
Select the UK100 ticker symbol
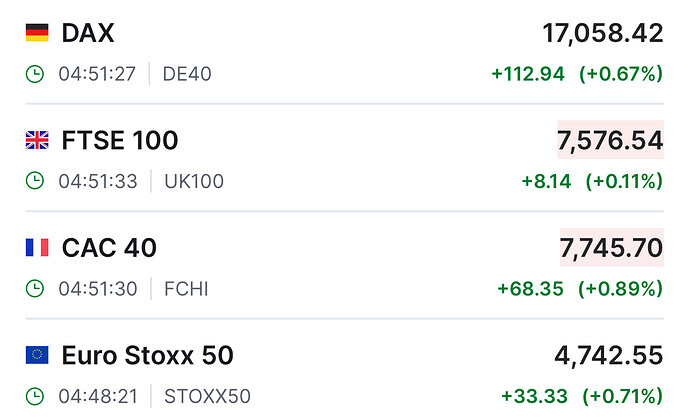193,181
